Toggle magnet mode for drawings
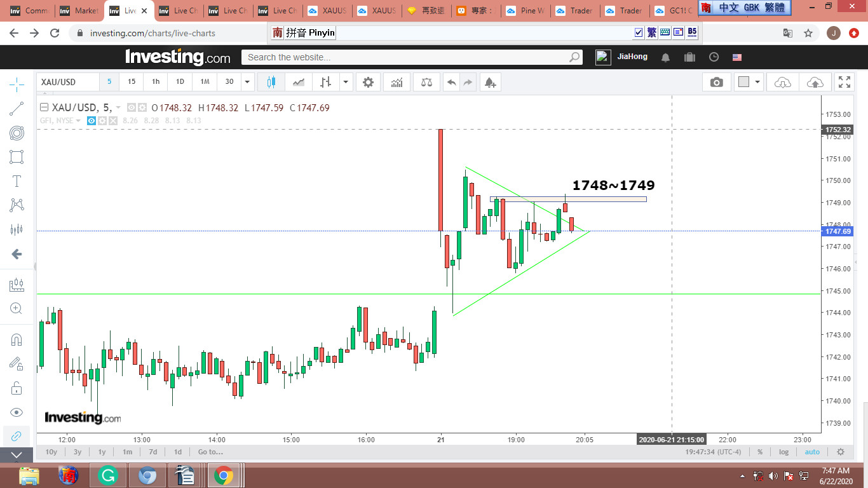Viewport: 868px width, 488px height. (17, 340)
